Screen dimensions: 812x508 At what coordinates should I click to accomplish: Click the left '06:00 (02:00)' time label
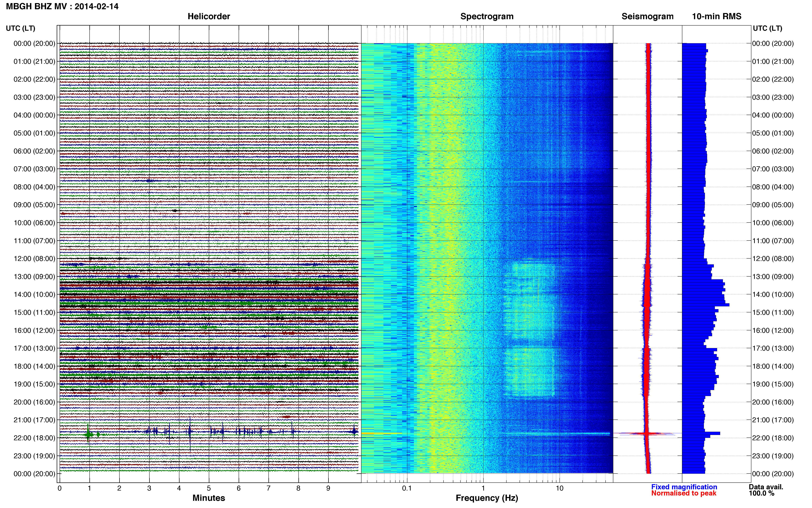coord(34,151)
